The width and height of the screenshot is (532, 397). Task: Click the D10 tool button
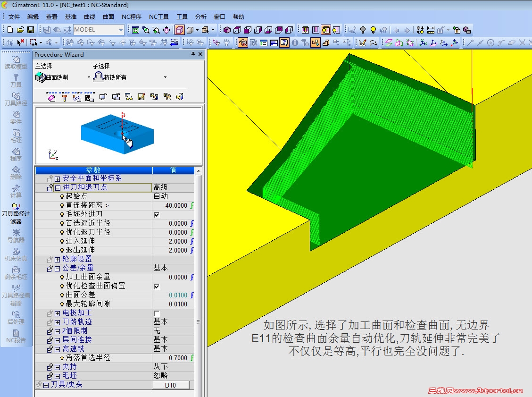pos(171,385)
